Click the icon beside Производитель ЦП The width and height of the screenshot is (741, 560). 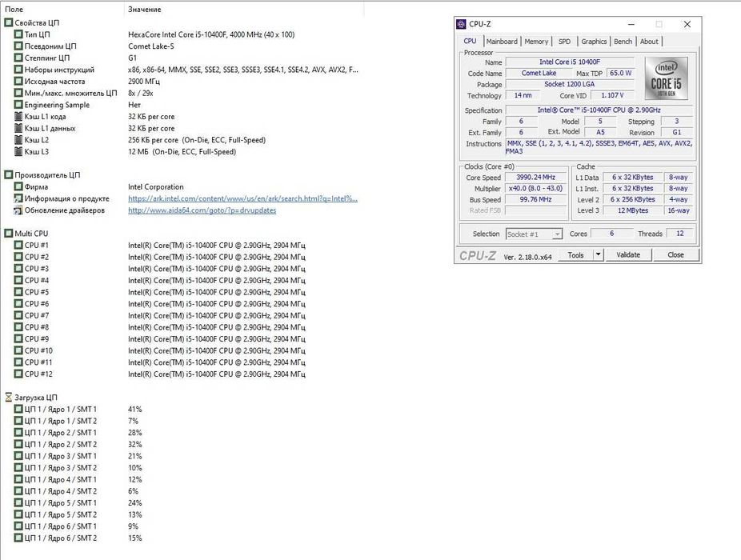coord(9,175)
